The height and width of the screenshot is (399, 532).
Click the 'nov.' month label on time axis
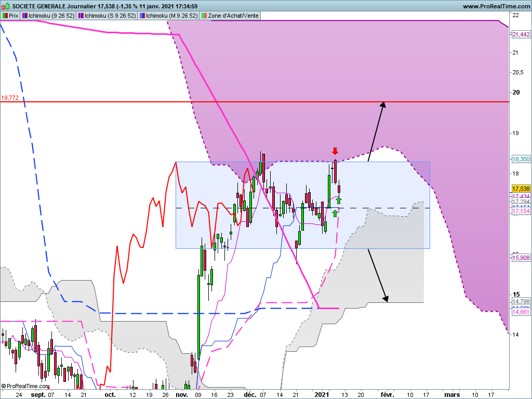182,395
